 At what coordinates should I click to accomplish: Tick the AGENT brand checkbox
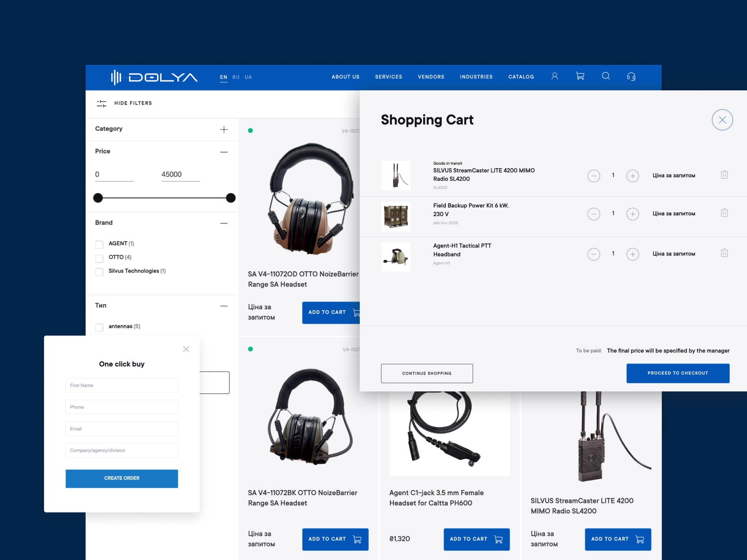[x=99, y=244]
